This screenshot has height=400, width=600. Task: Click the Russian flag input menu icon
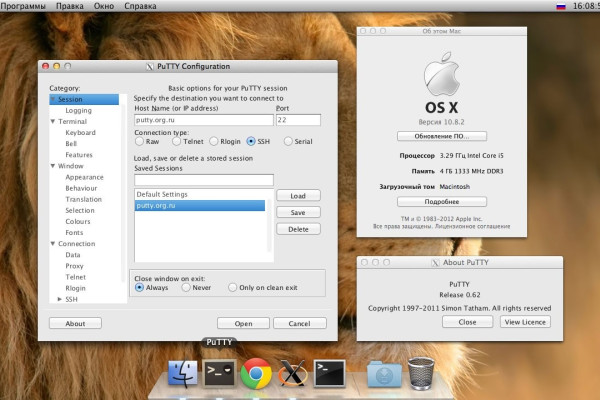tap(561, 6)
